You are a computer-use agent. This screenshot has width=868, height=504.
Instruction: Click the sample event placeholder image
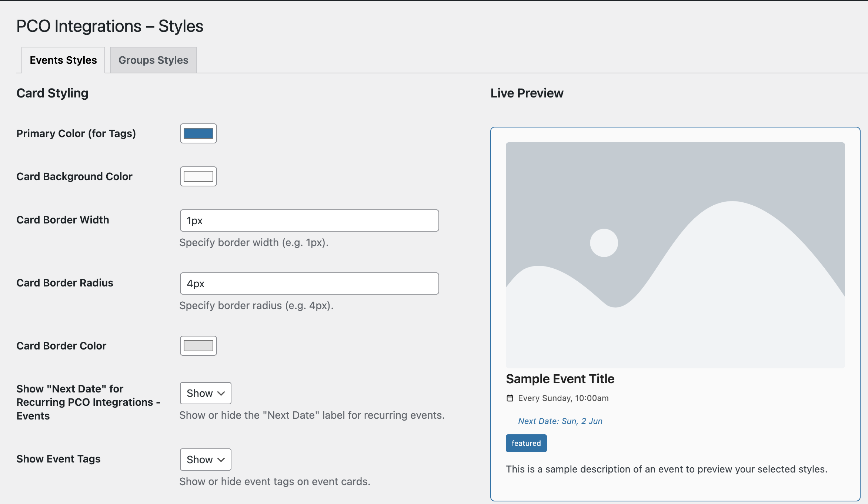[x=675, y=255]
